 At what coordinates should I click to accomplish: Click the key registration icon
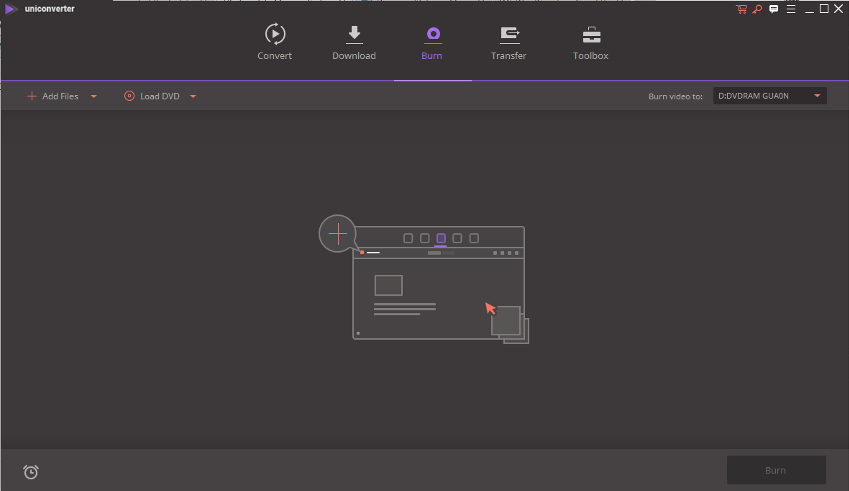point(757,9)
